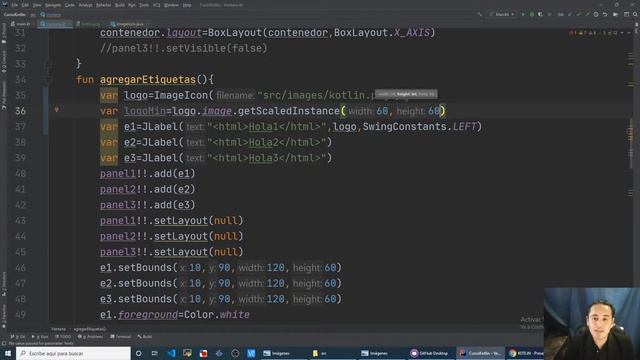The image size is (640, 360).
Task: Click the Search Everywhere magnifier icon
Action: pos(635,14)
